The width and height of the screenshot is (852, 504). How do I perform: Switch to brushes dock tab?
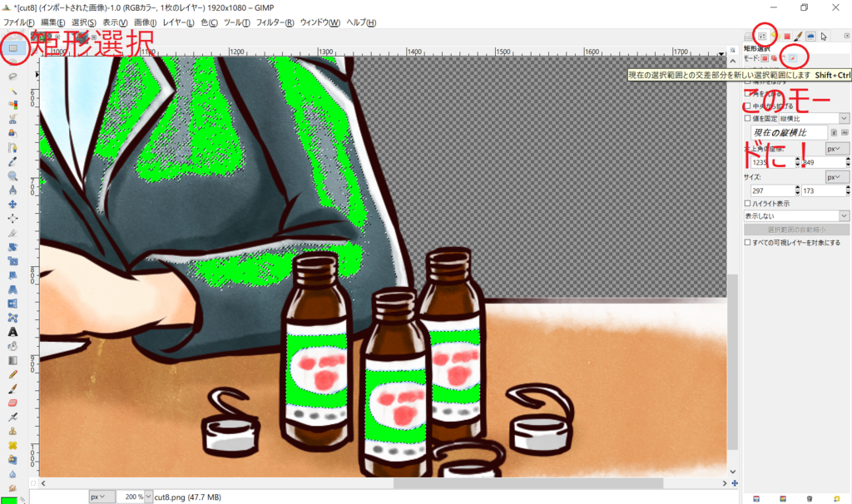tap(798, 37)
